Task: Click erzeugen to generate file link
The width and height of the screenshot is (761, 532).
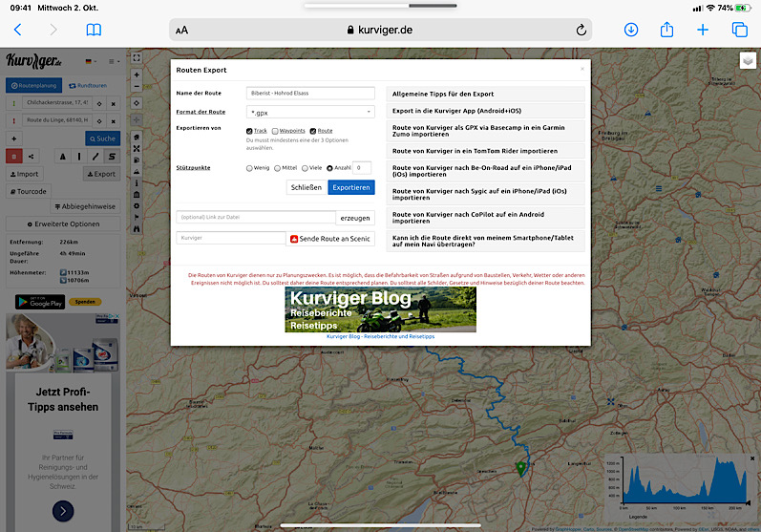Action: tap(355, 218)
